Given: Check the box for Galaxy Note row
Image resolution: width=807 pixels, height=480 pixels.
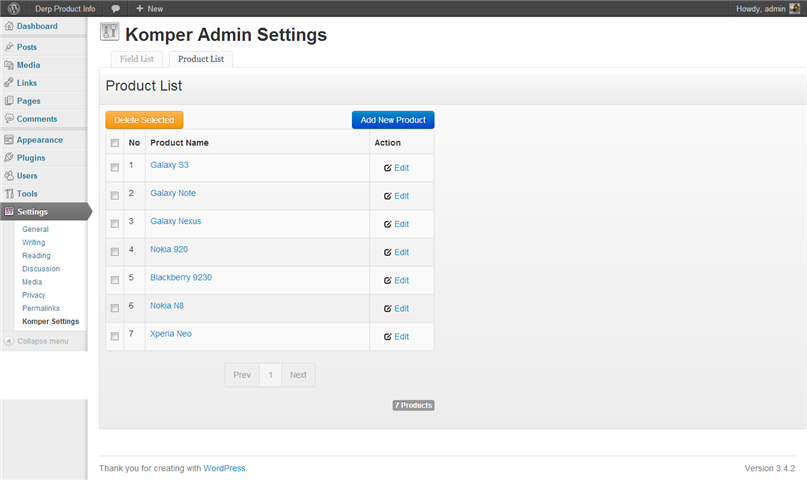Looking at the screenshot, I should pyautogui.click(x=115, y=195).
